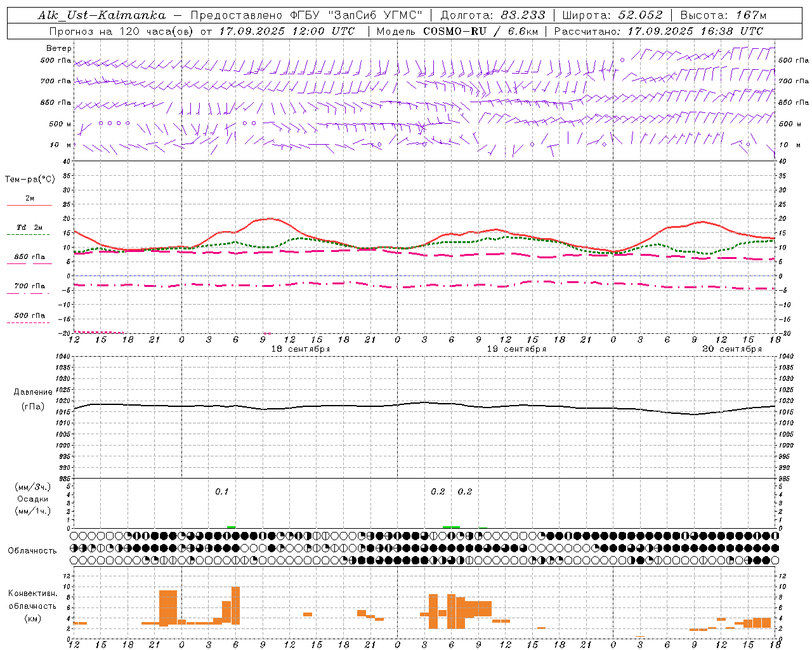Click the elevation text Высота: 167м
Viewport: 812px width, 650px height.
coord(723,16)
